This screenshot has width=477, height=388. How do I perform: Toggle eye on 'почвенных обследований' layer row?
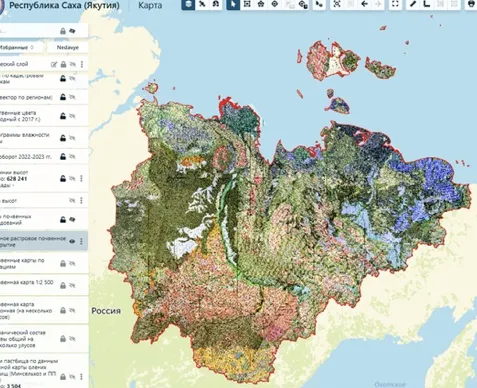click(x=72, y=219)
